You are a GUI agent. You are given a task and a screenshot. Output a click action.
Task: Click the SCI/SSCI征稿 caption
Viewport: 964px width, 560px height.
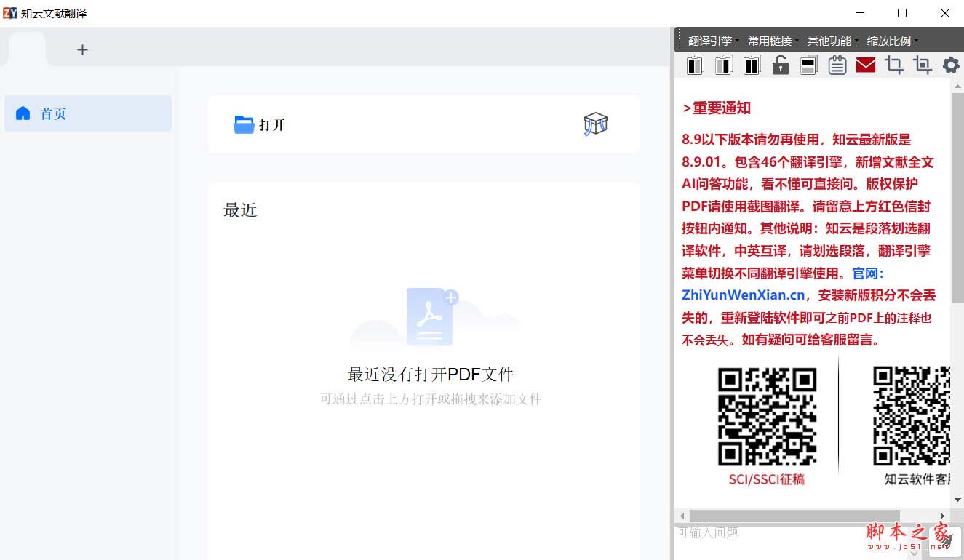767,479
